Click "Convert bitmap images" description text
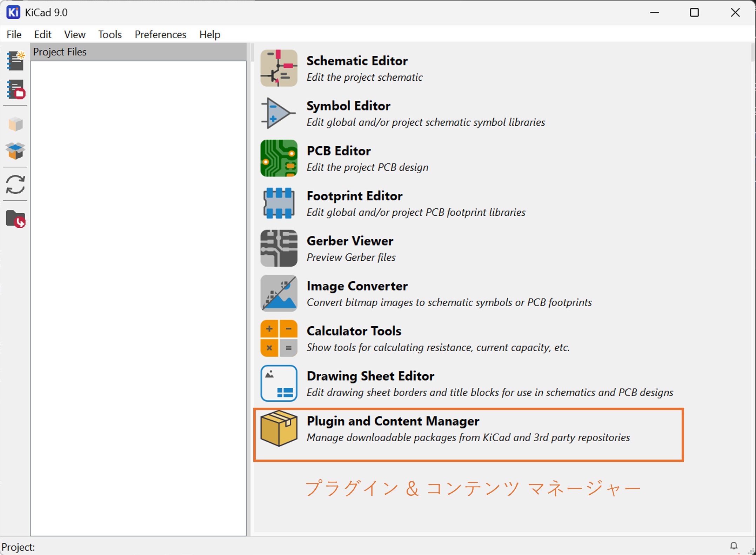 click(x=449, y=302)
